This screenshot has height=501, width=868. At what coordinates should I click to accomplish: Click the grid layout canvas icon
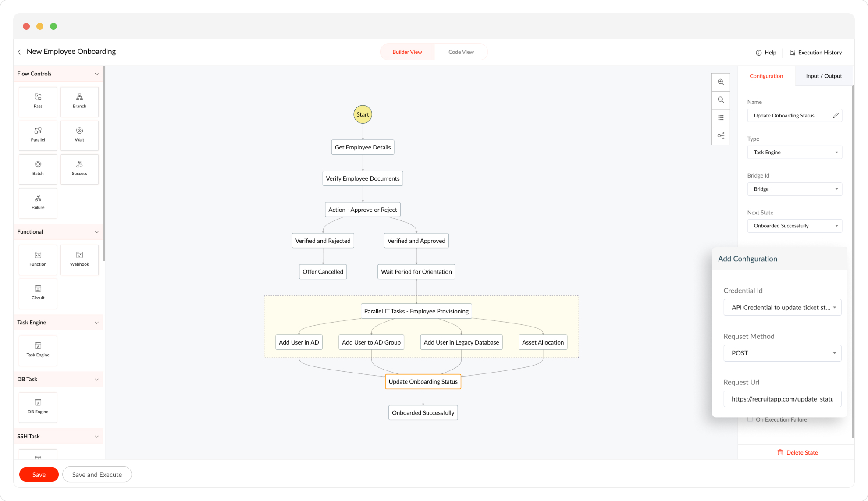point(721,117)
